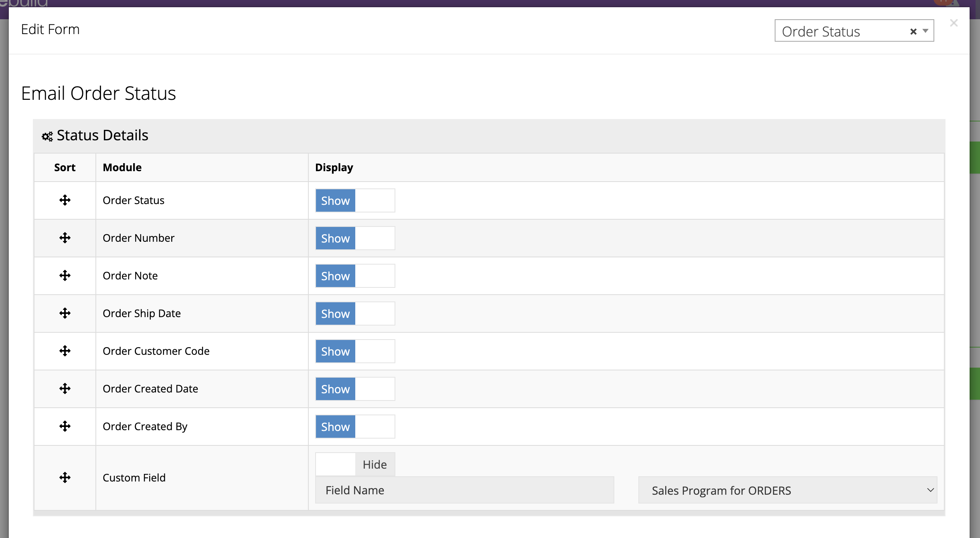Click the Order Number sort drag icon
Image resolution: width=980 pixels, height=538 pixels.
[x=65, y=238]
